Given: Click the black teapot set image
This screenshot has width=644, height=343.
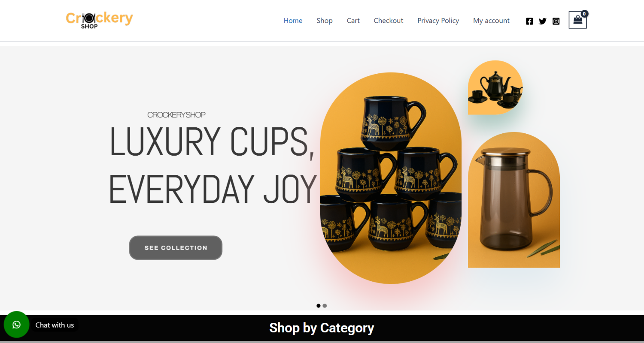Looking at the screenshot, I should point(495,87).
